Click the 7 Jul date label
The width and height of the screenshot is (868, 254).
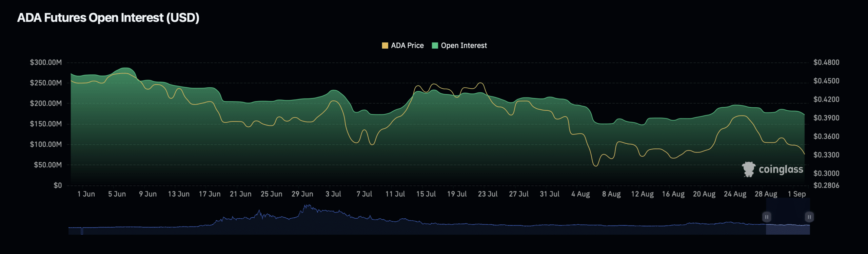point(364,194)
